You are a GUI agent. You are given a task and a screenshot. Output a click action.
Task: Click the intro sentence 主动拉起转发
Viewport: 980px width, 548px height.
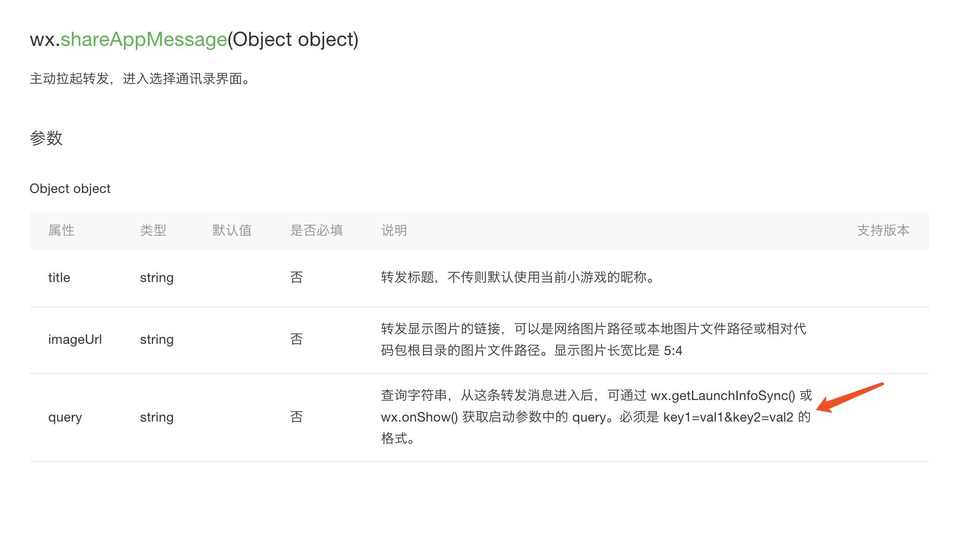[141, 79]
